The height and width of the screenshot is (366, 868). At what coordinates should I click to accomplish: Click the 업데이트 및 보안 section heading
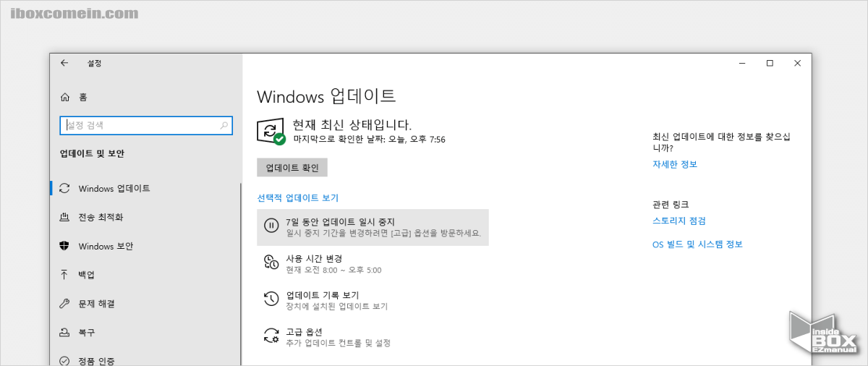pyautogui.click(x=92, y=153)
